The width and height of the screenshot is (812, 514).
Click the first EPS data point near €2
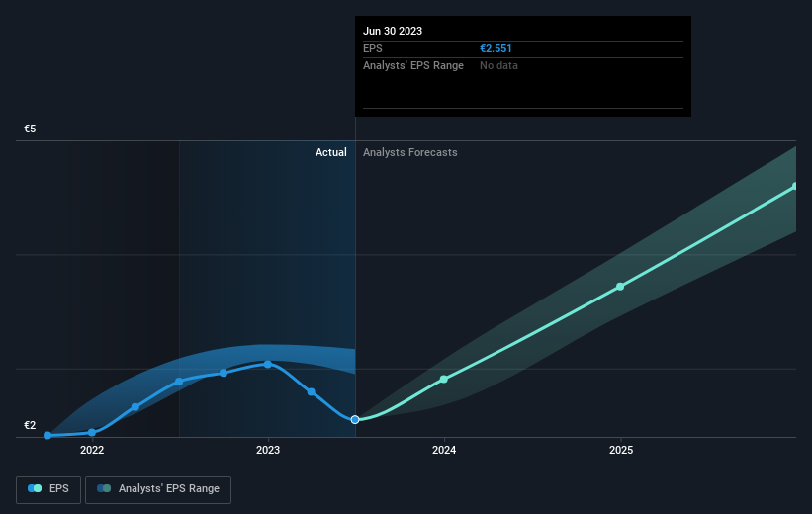tap(47, 435)
